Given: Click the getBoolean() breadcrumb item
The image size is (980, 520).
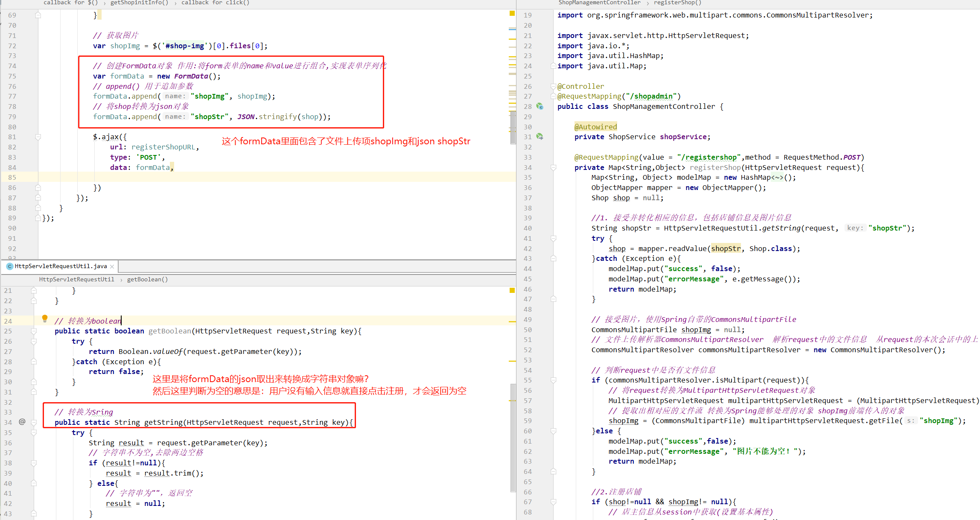Looking at the screenshot, I should [x=147, y=280].
